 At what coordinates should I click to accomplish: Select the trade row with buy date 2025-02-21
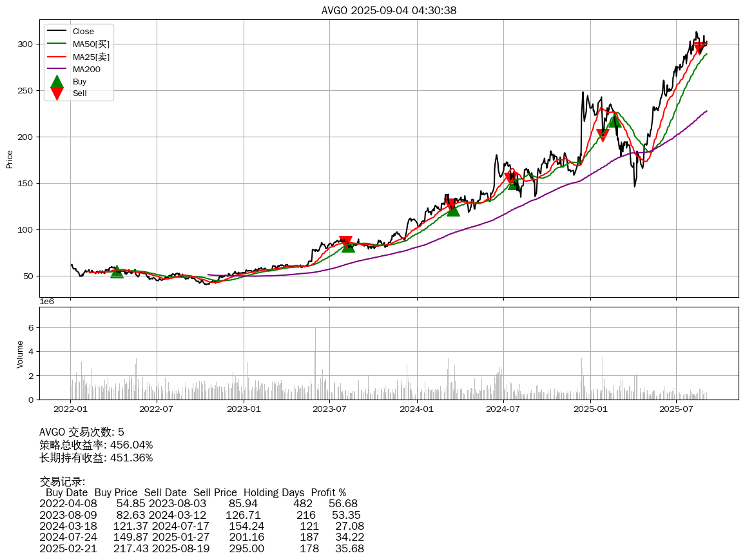coord(201,548)
